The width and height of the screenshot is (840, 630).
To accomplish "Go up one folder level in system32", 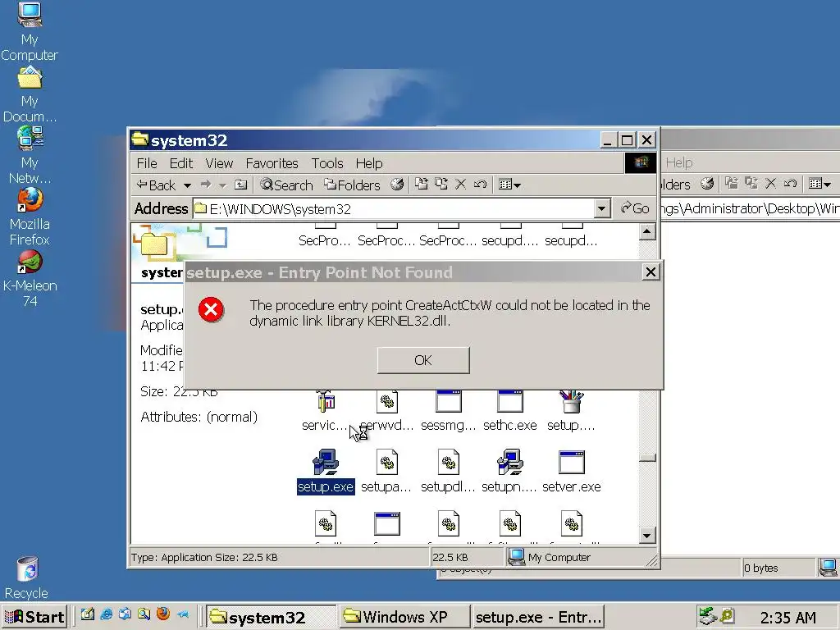I will pyautogui.click(x=241, y=185).
